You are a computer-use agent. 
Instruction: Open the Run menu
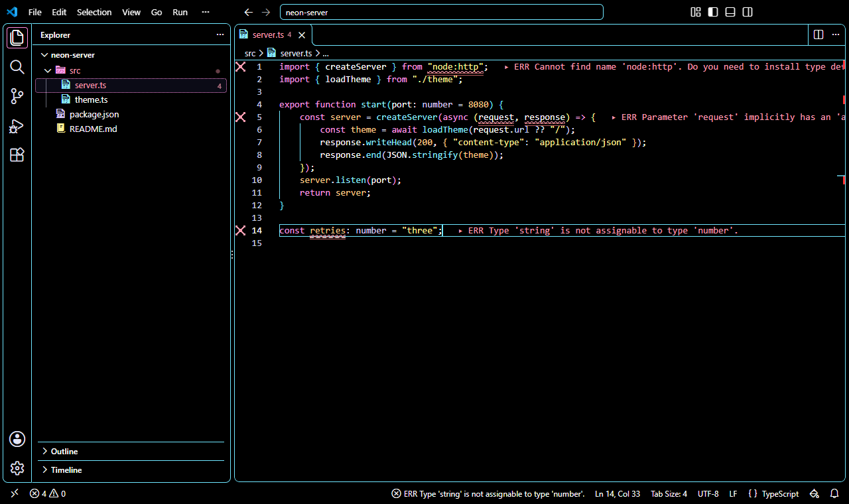tap(180, 12)
